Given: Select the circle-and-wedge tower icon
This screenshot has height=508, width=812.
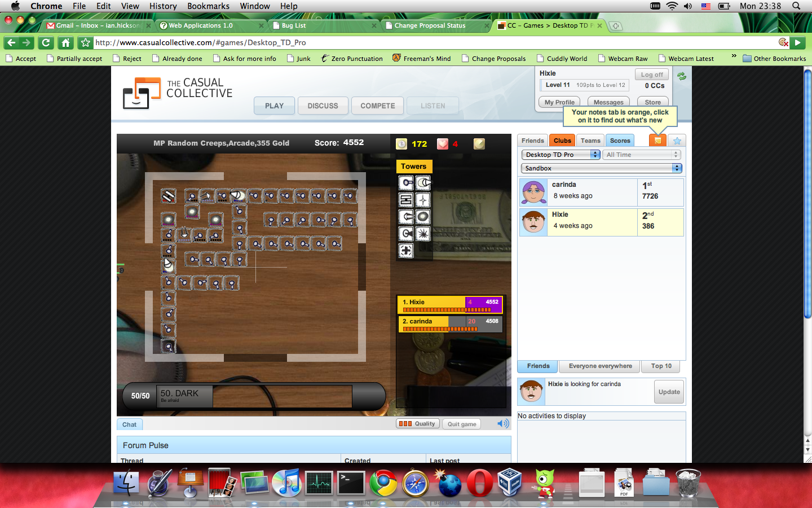Looking at the screenshot, I should point(406,234).
